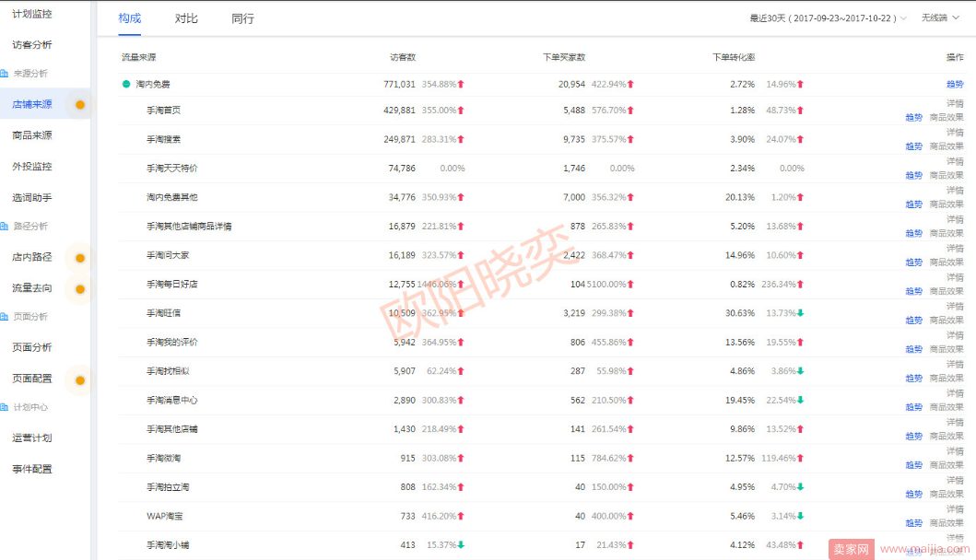
Task: Click 商品效果 link for 手淘找相似 row
Action: (x=947, y=379)
